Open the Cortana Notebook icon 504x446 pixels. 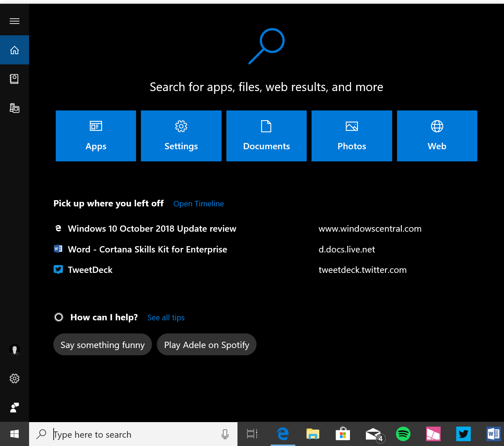click(14, 79)
